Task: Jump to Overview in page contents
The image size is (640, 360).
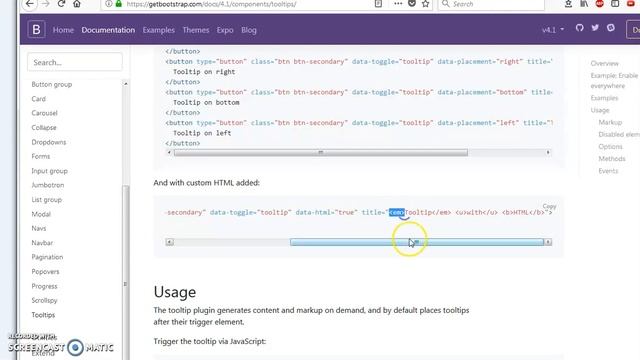Action: 604,63
